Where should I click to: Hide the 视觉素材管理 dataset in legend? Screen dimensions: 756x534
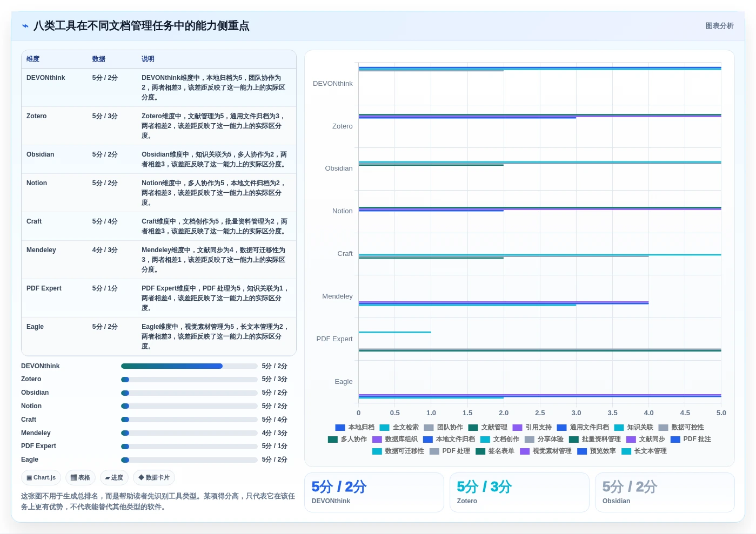(x=546, y=451)
